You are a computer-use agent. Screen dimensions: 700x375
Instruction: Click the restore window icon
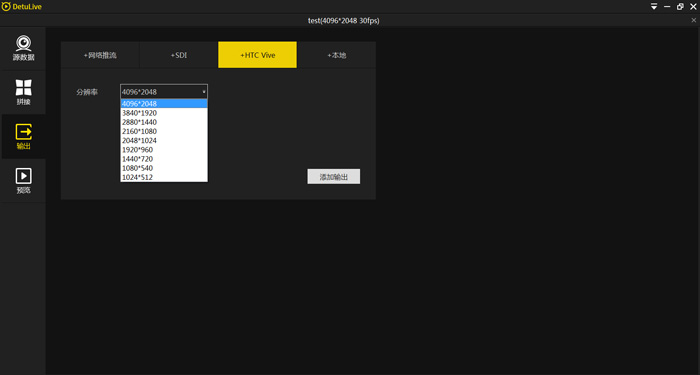pyautogui.click(x=680, y=7)
